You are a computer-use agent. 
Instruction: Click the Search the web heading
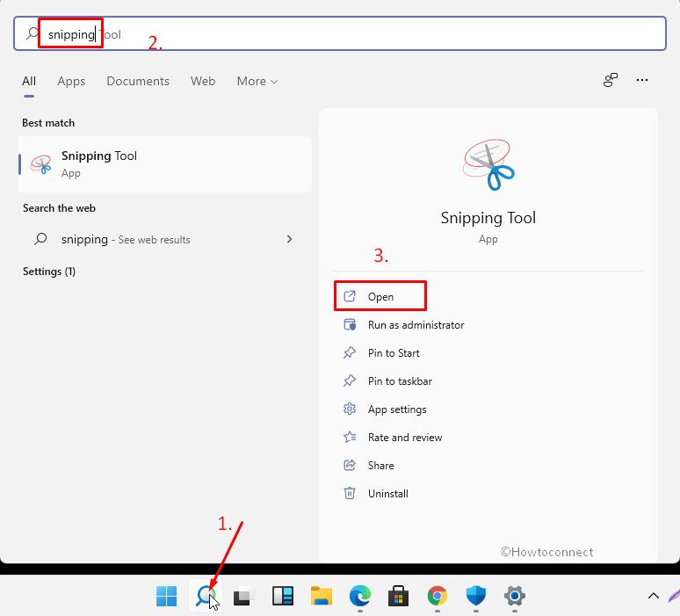click(59, 208)
